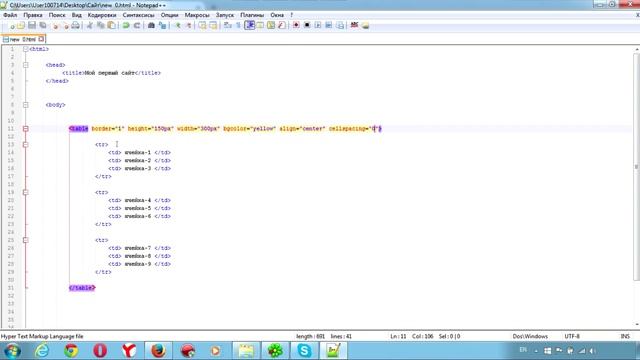Launch Firefox from the taskbar
The image size is (640, 360).
[158, 351]
